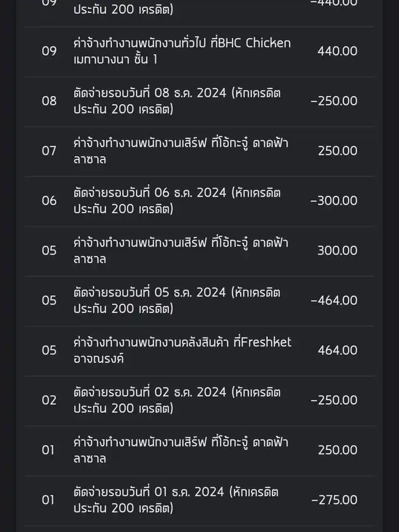This screenshot has width=399, height=532.
Task: Click the -464.00 payout amount
Action: [334, 301]
